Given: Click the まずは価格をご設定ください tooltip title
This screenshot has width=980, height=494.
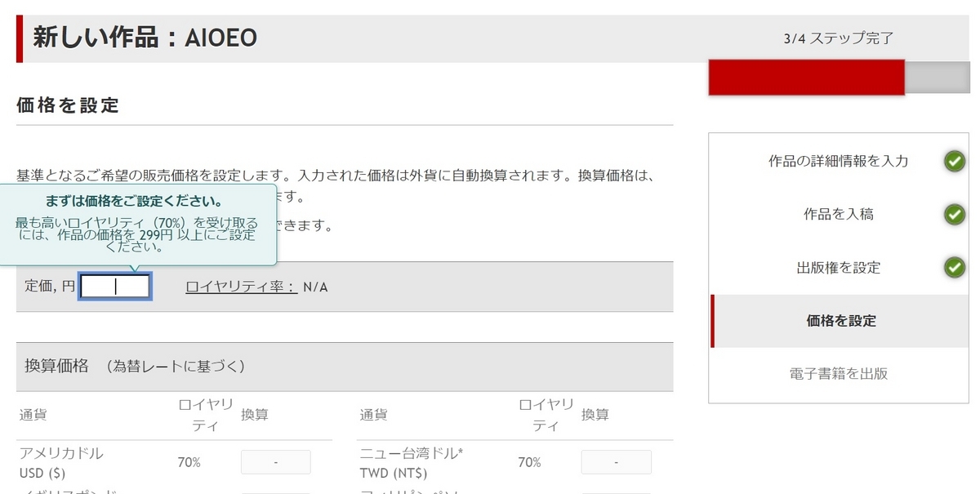Looking at the screenshot, I should 135,201.
